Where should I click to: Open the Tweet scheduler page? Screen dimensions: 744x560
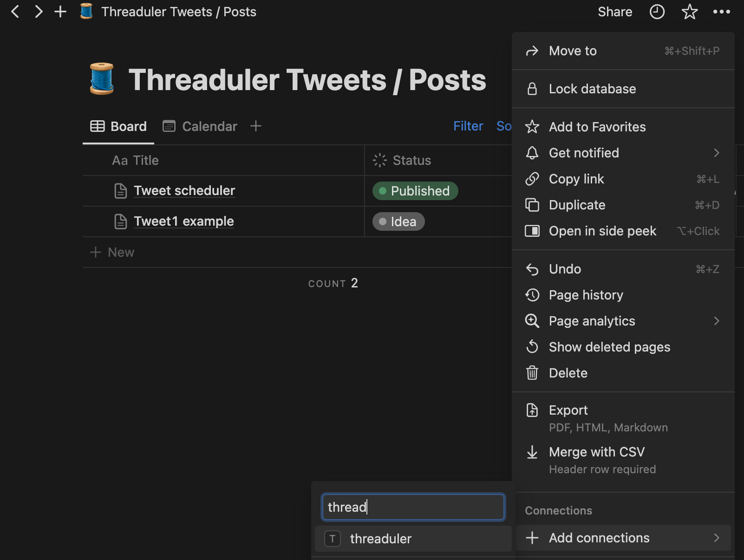[x=184, y=190]
